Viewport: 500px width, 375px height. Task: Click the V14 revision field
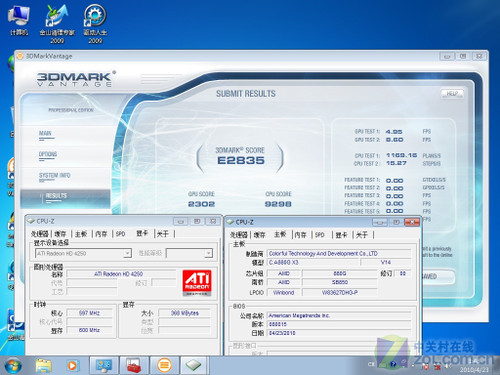click(386, 262)
